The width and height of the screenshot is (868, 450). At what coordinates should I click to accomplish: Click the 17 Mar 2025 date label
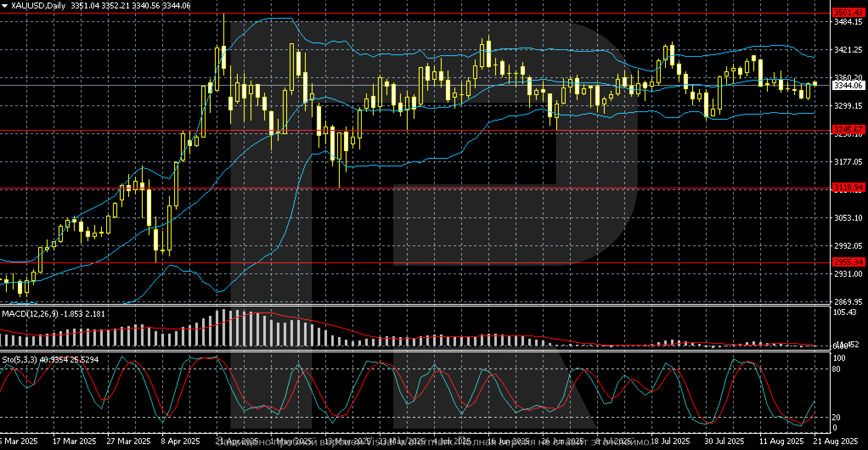(x=74, y=441)
